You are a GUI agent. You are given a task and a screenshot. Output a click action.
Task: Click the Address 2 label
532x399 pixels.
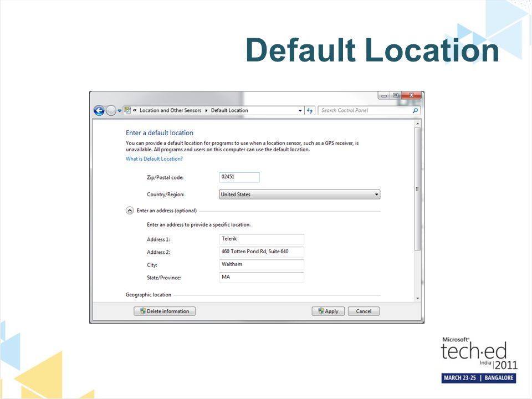tap(158, 252)
